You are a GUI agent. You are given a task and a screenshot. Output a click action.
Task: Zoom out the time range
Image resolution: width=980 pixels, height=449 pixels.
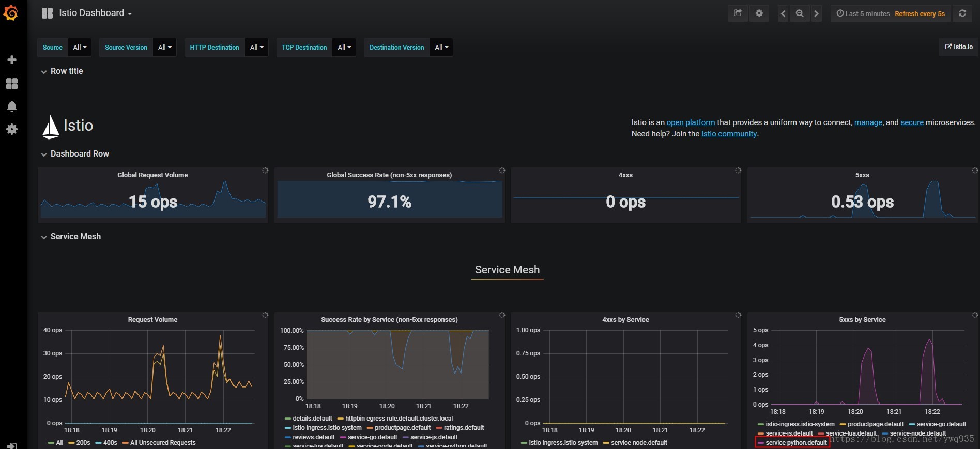tap(800, 13)
